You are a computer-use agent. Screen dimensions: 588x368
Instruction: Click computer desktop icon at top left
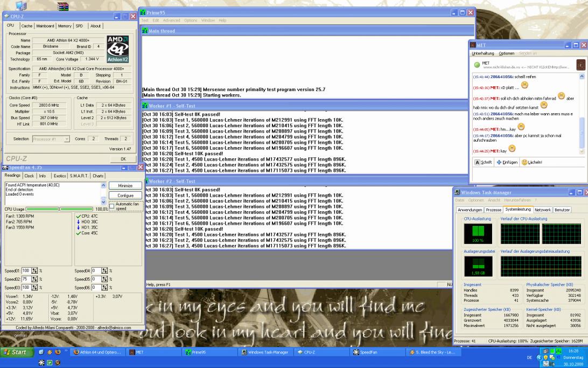coord(22,5)
